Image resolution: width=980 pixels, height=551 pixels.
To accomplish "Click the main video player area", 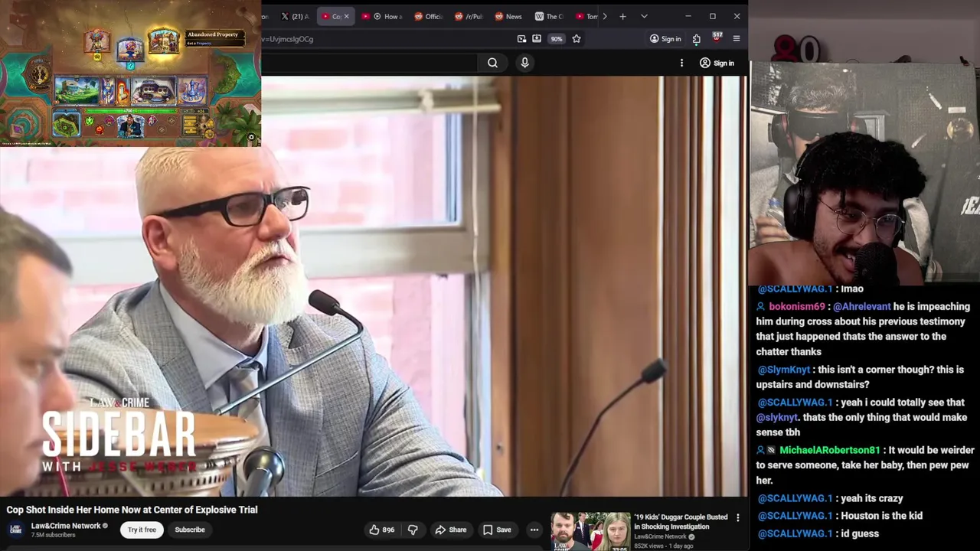I will (373, 286).
